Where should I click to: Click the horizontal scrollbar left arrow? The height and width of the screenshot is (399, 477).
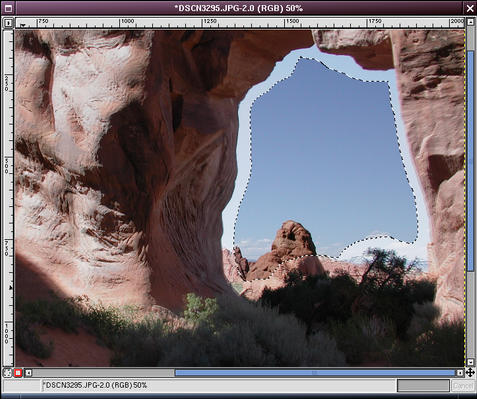tap(29, 373)
